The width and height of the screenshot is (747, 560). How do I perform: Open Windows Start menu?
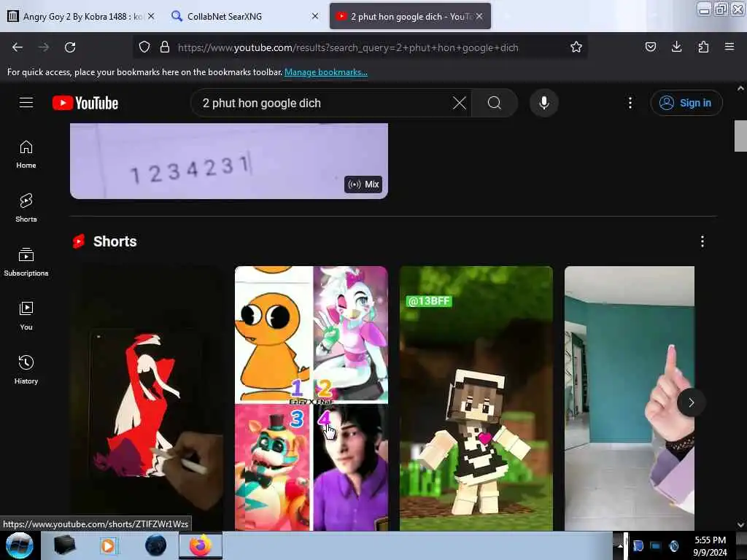pyautogui.click(x=19, y=545)
